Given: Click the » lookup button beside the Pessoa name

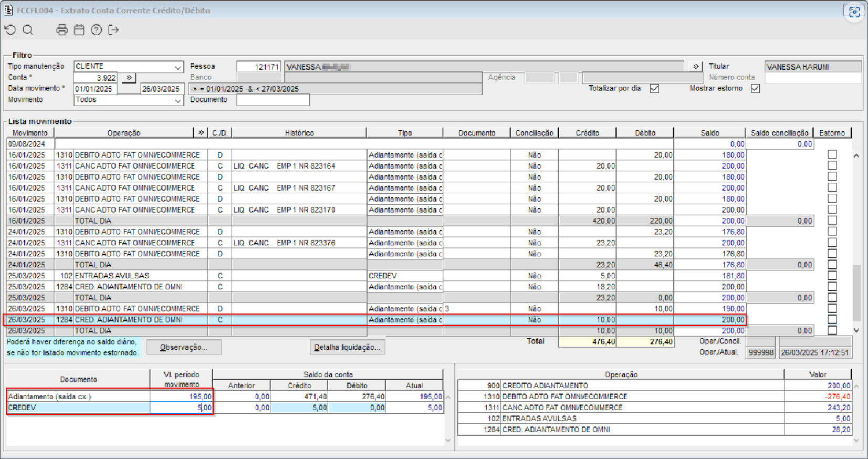Looking at the screenshot, I should [696, 67].
